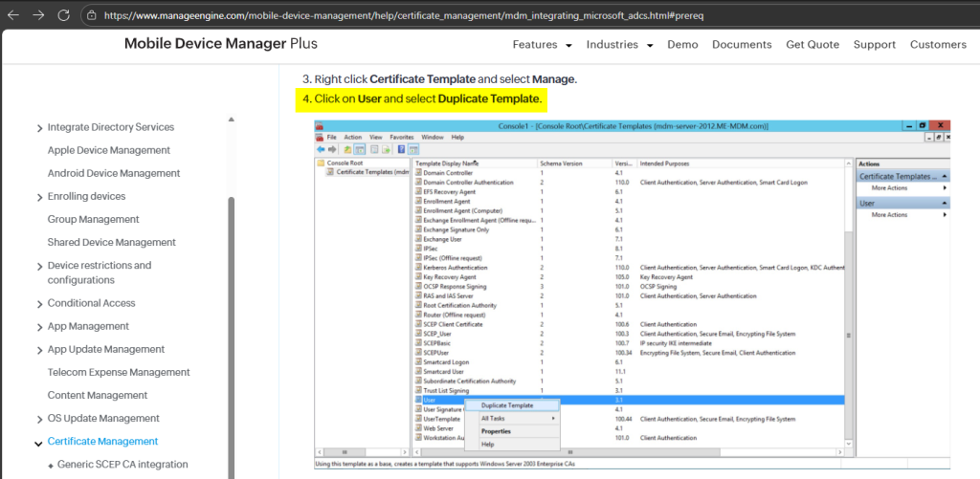Click the export list icon in console toolbar

tap(386, 150)
